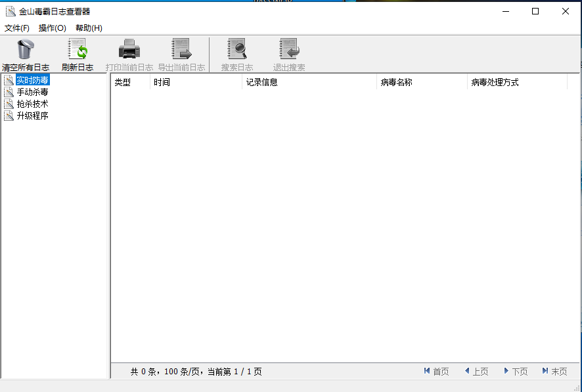Click the 病毒名称 column header
Screen dimensions: 582x392
coord(421,82)
